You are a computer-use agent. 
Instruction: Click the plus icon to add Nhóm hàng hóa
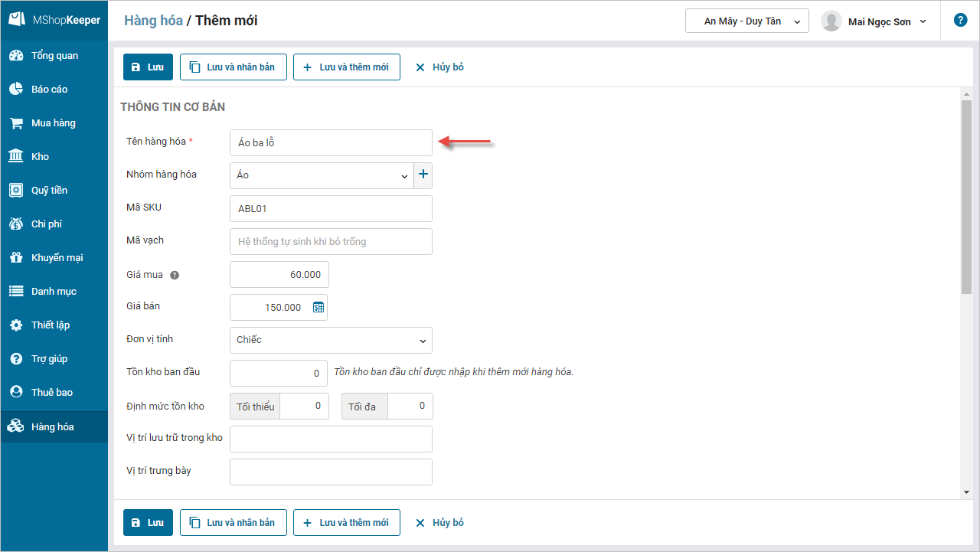point(423,175)
